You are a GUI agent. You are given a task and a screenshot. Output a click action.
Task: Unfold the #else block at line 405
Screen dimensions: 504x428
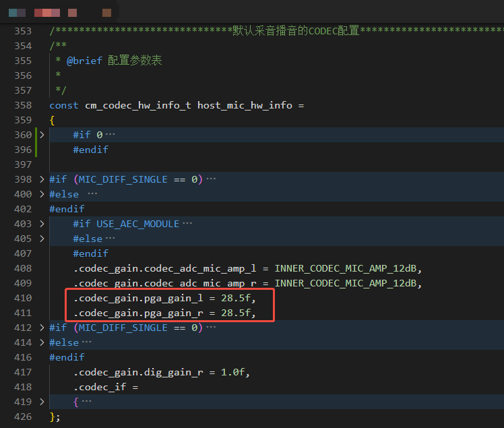42,239
